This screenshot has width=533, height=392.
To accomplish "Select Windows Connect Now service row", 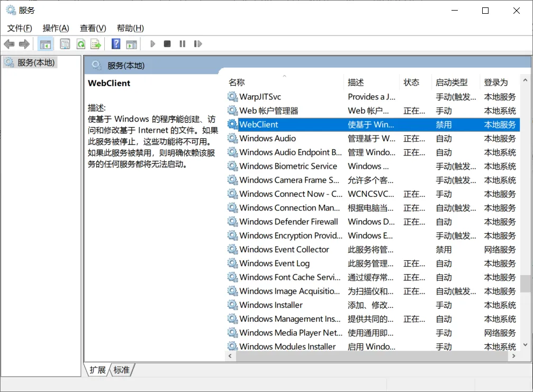I will pyautogui.click(x=373, y=194).
